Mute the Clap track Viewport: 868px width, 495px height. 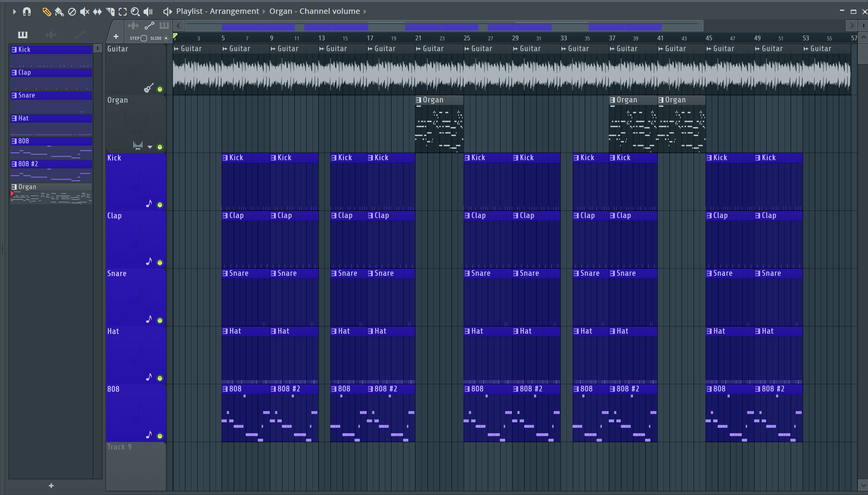[x=159, y=263]
